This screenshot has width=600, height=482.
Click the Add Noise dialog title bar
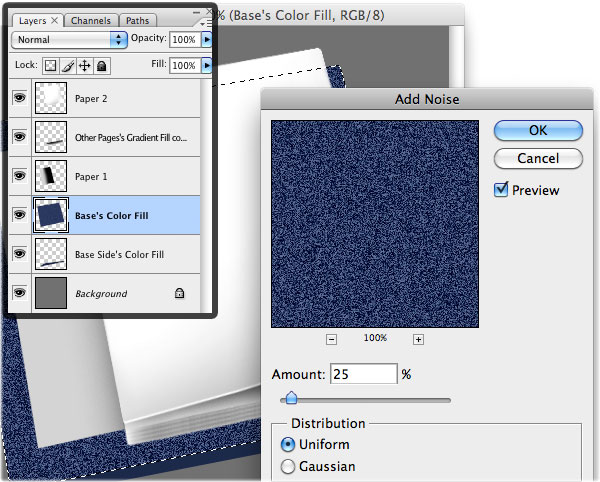427,99
